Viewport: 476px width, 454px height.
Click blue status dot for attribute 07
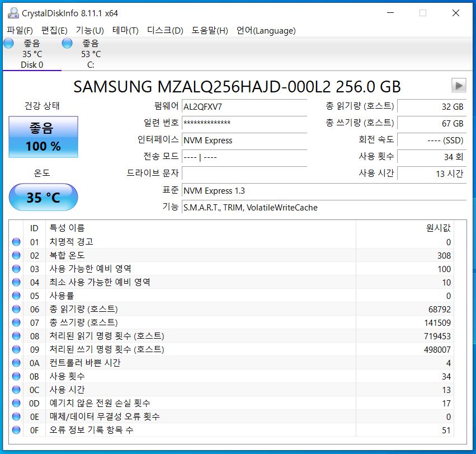click(16, 322)
